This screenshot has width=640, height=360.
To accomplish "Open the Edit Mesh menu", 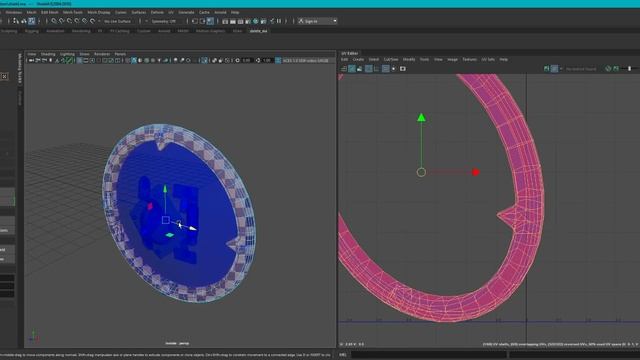I will click(x=49, y=12).
